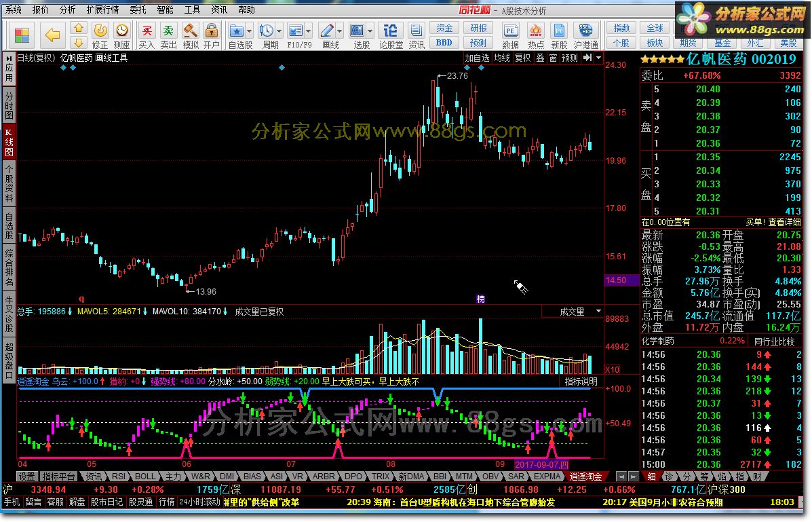
Task: Click the up arrow page icon
Action: point(78,27)
